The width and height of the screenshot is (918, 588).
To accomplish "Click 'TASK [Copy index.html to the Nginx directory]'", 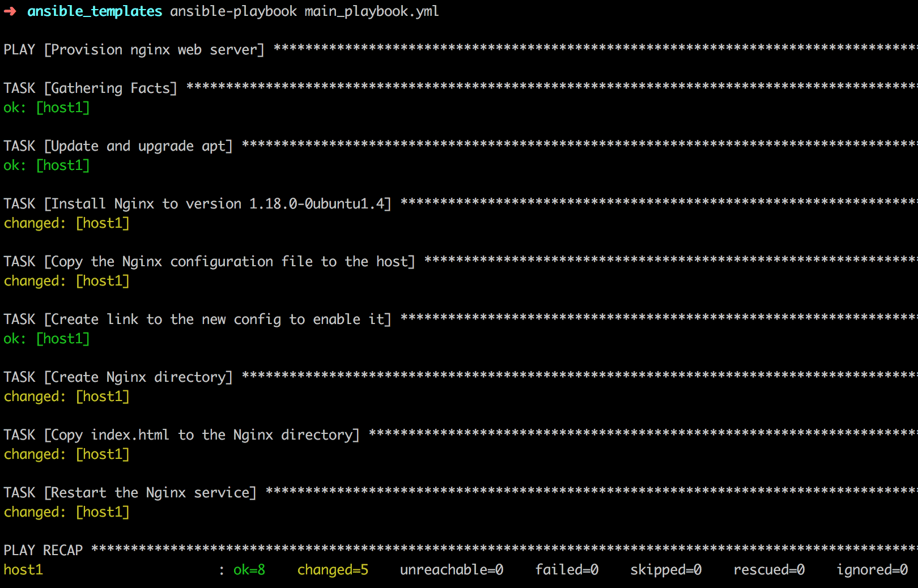I will coord(181,435).
